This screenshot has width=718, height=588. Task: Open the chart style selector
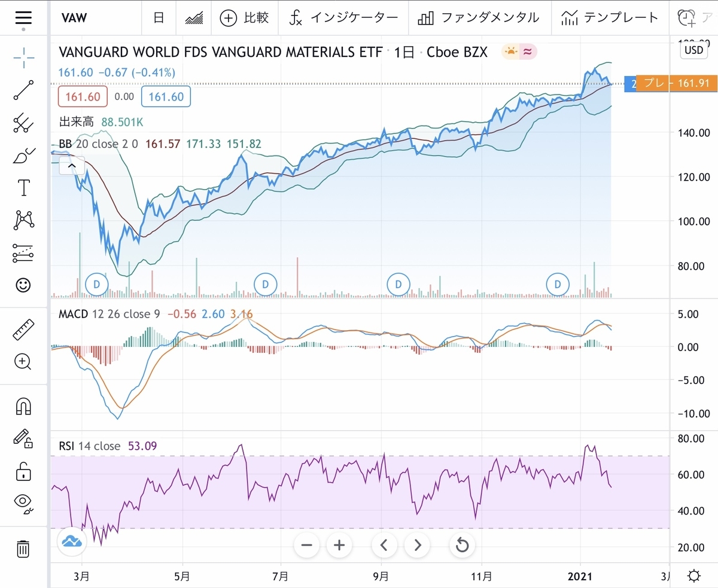coord(194,18)
